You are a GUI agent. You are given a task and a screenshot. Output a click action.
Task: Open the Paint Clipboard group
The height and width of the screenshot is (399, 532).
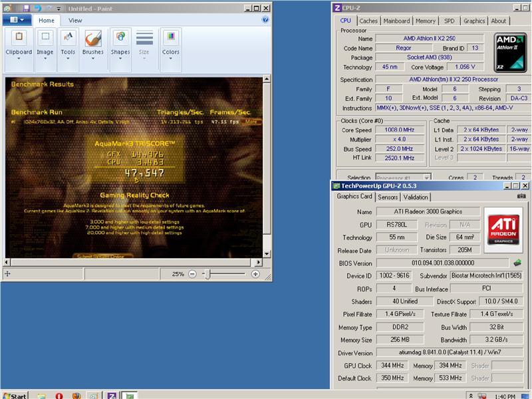point(19,49)
